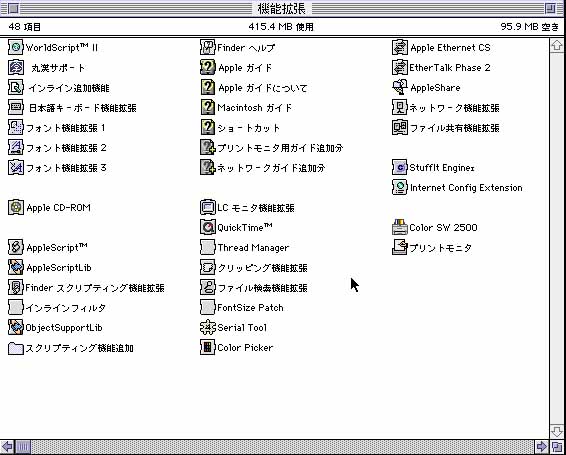Click the window zoom box in title bar
Viewport: 566px width, 455px height.
point(550,8)
